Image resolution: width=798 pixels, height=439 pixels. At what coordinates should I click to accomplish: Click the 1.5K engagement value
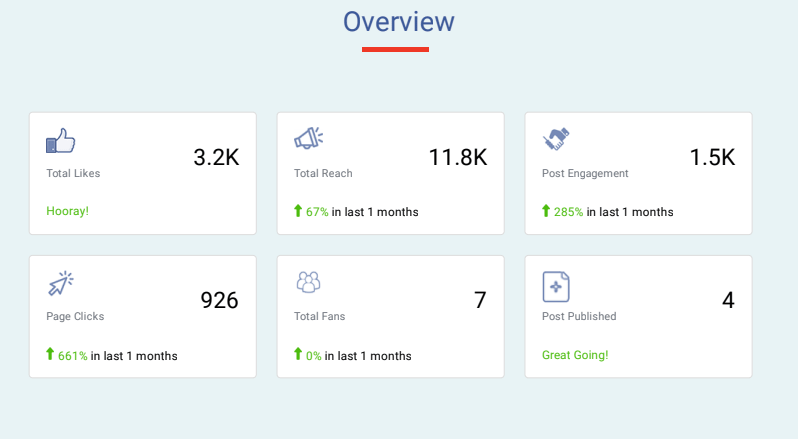coord(712,157)
